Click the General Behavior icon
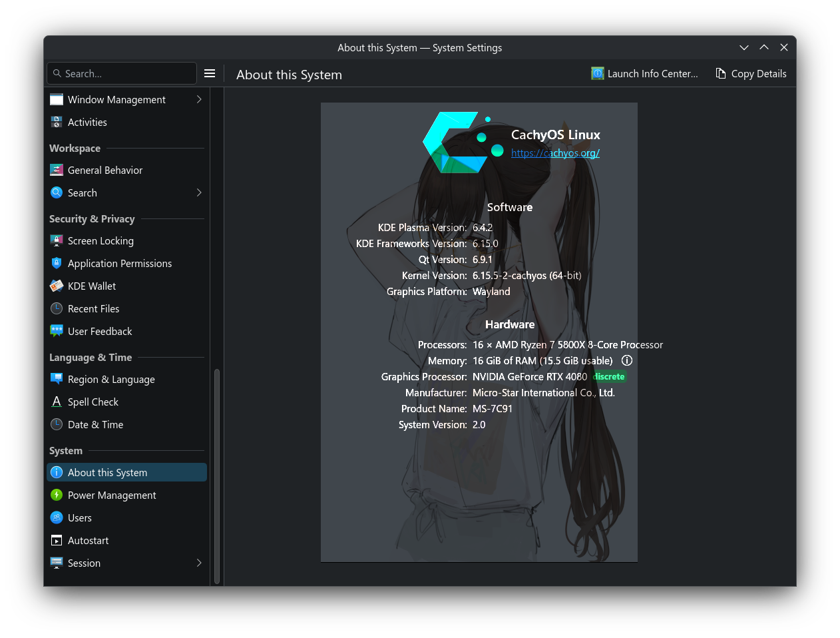The height and width of the screenshot is (638, 840). pos(57,170)
